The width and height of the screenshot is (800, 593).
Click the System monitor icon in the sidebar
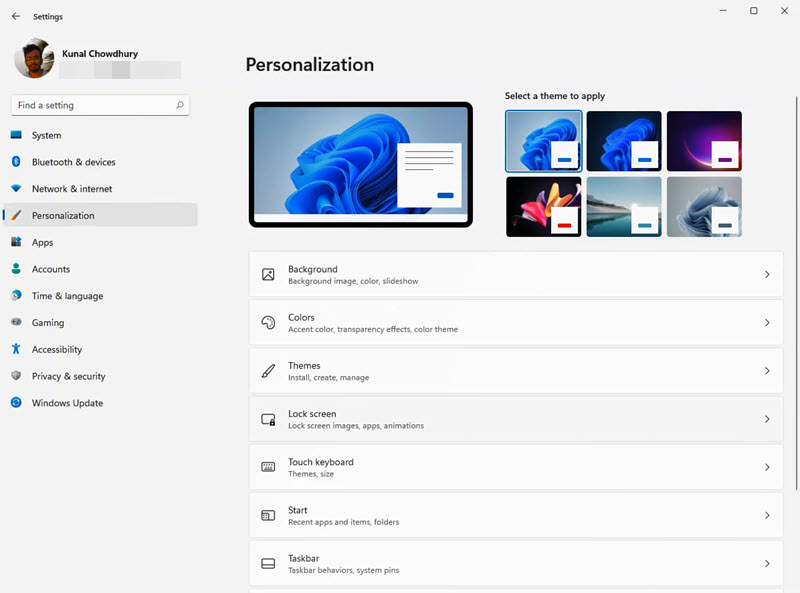click(16, 135)
